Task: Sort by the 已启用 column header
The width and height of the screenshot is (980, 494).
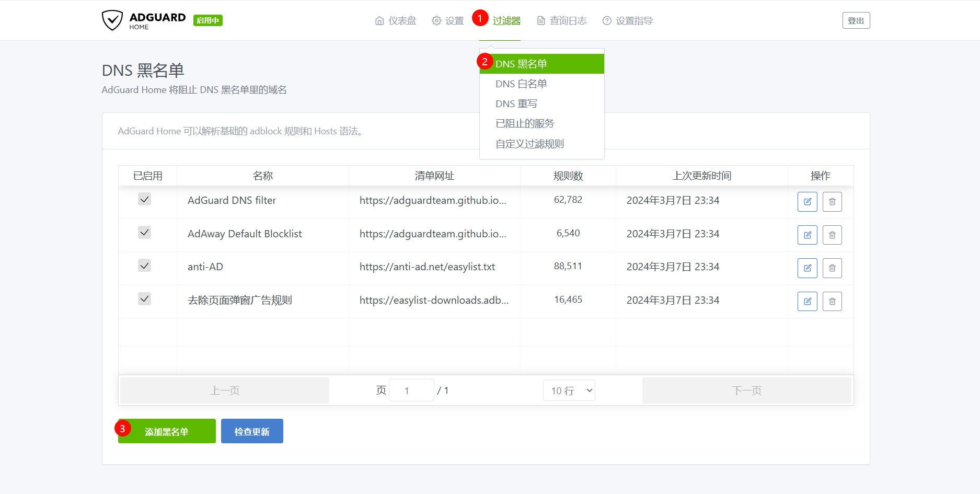Action: point(148,176)
